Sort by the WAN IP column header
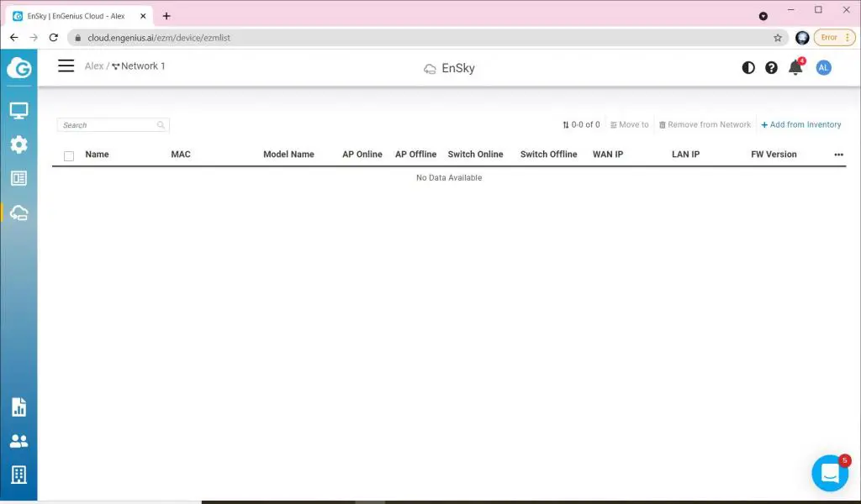The height and width of the screenshot is (504, 861). point(608,155)
